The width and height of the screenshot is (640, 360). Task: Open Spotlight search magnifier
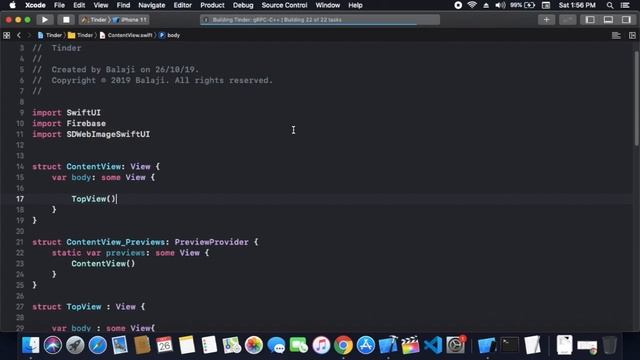610,5
